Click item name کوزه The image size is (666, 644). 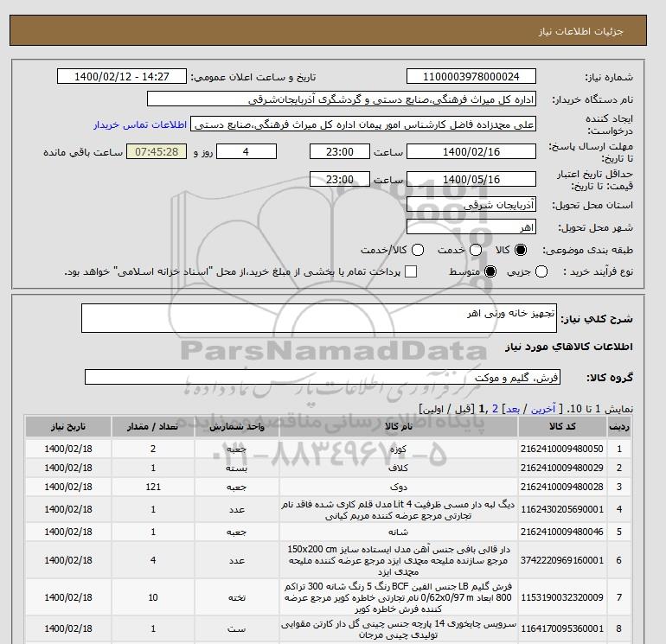tap(399, 449)
